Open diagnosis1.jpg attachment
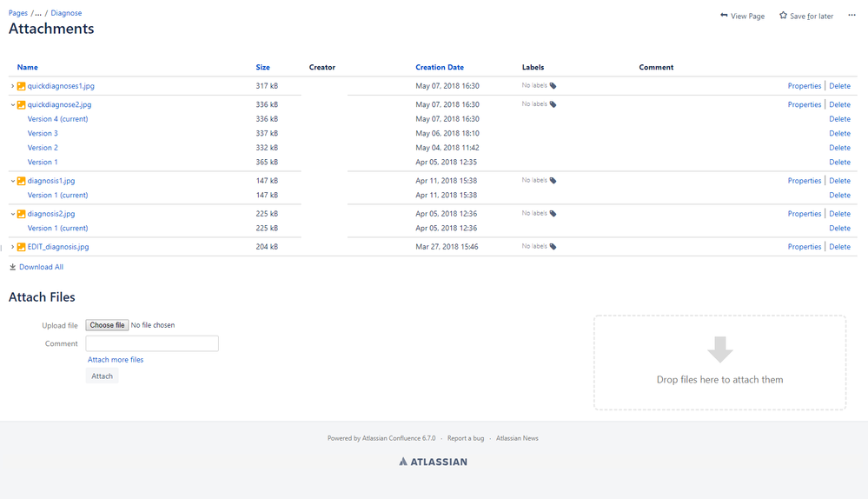The image size is (868, 499). pos(51,181)
